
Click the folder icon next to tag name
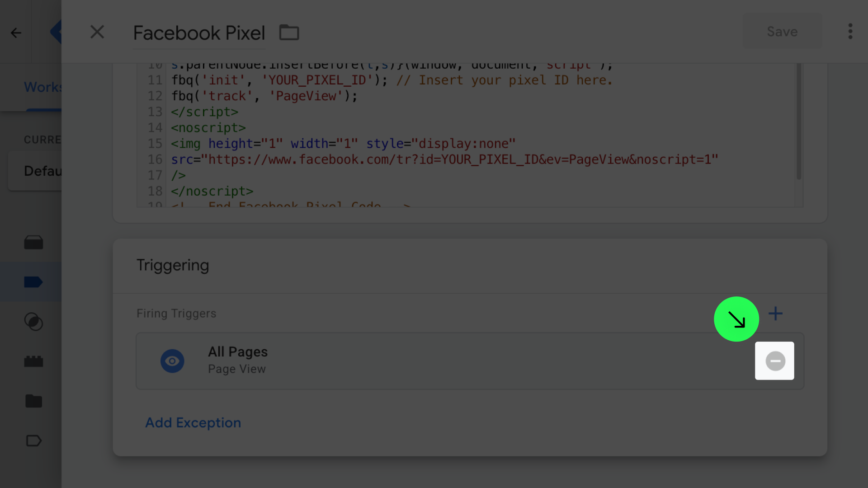point(289,33)
